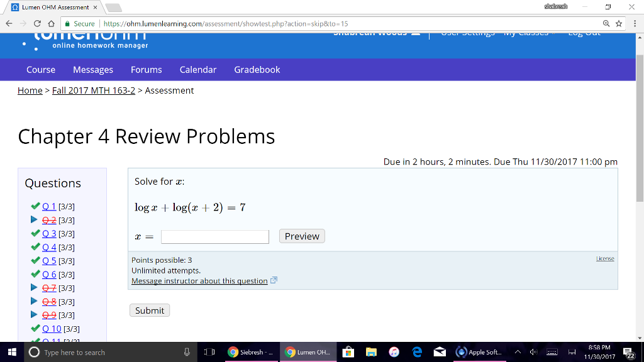Viewport: 644px width, 362px height.
Task: Jump to question Q 3
Action: tap(49, 234)
